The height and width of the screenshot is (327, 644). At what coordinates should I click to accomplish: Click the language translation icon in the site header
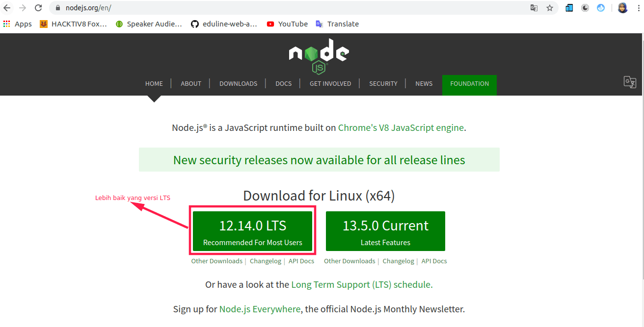630,82
